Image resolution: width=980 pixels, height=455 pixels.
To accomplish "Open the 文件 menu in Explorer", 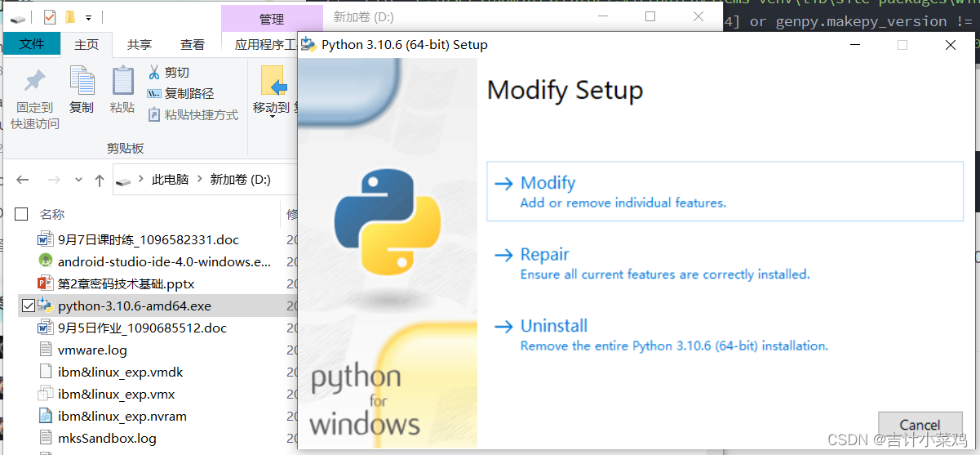I will 32,44.
